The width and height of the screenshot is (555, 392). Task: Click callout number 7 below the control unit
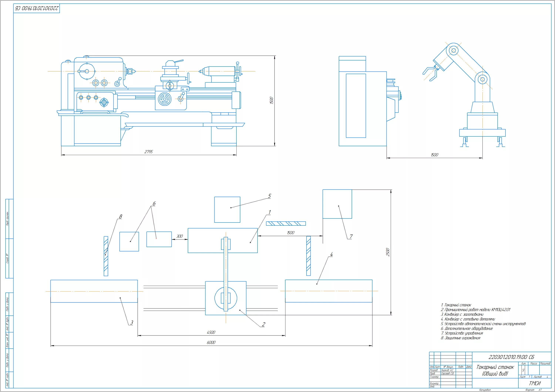point(351,236)
